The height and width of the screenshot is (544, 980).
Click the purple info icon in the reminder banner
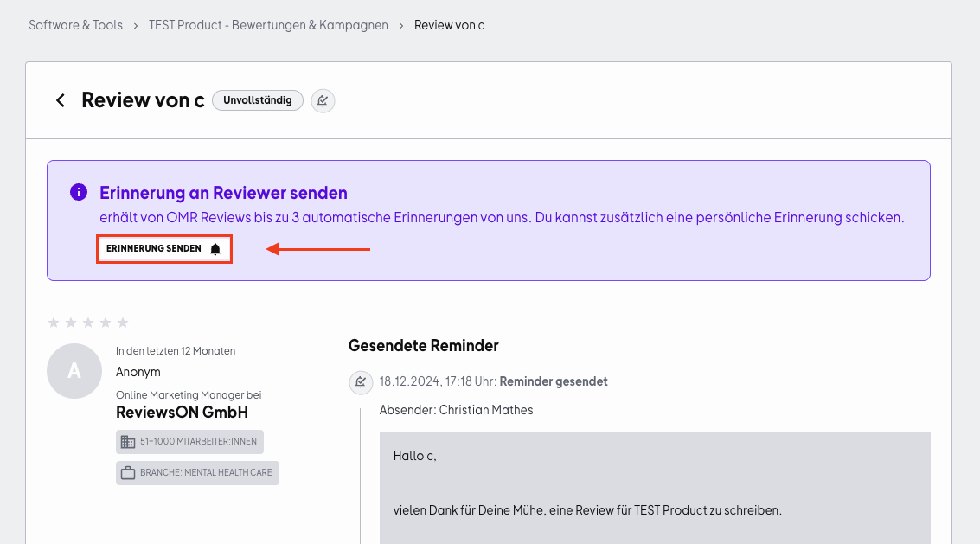point(79,192)
